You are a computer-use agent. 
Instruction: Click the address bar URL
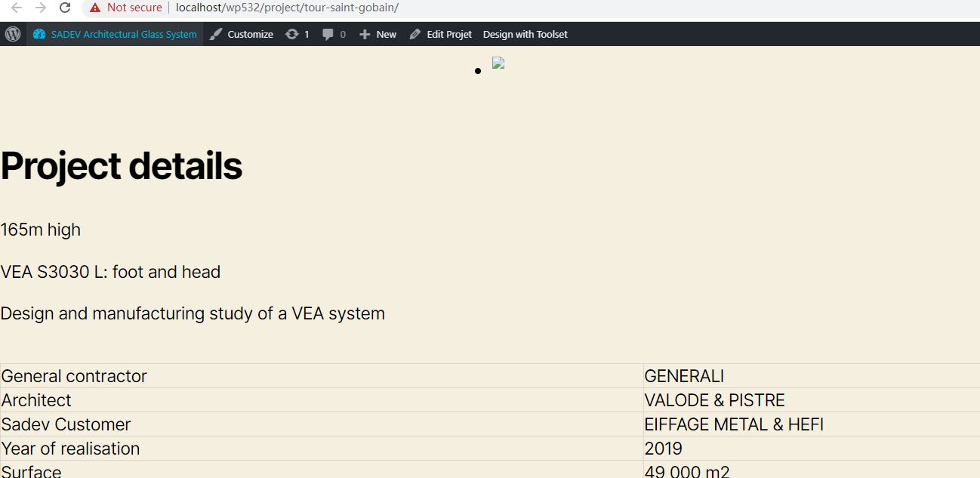[x=287, y=8]
